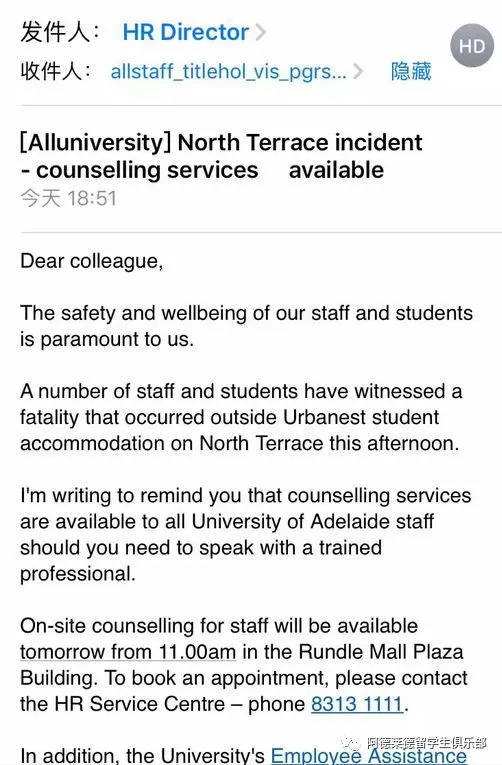The height and width of the screenshot is (765, 502).
Task: Tap the 阿德莱德留学生俱乐部 watermark text
Action: click(x=427, y=744)
